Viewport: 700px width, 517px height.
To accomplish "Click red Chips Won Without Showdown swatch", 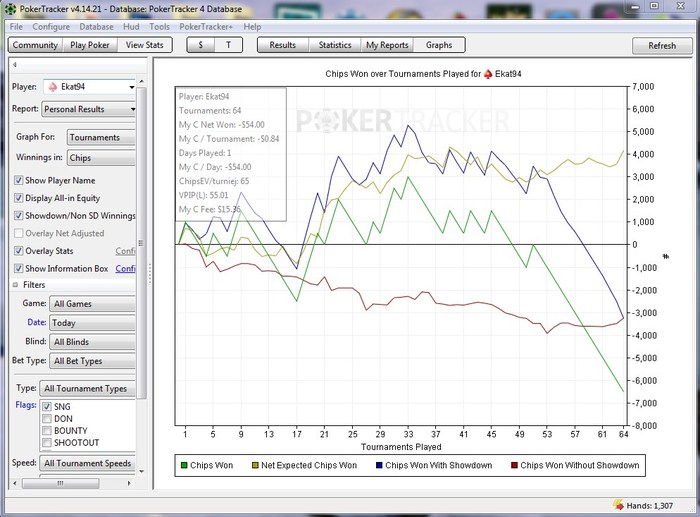I will pyautogui.click(x=514, y=466).
